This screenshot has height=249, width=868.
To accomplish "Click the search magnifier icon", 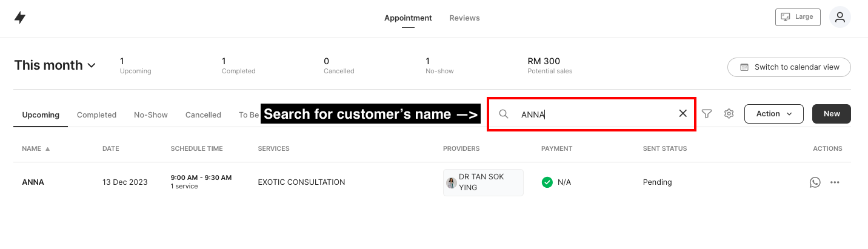I will pos(503,113).
